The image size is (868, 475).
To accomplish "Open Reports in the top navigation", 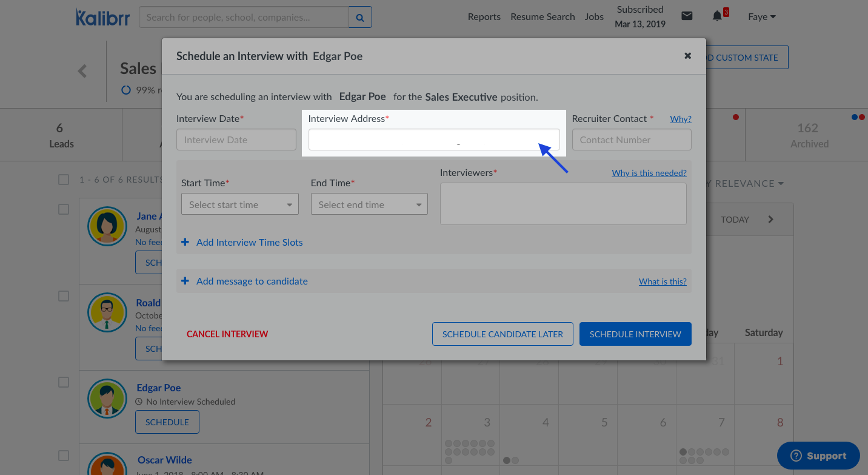I will tap(484, 17).
